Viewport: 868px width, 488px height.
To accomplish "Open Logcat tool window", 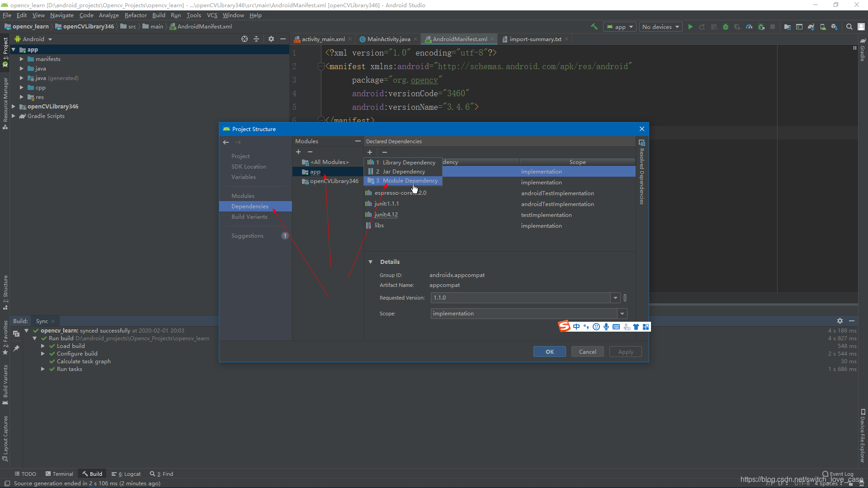I will pyautogui.click(x=126, y=474).
